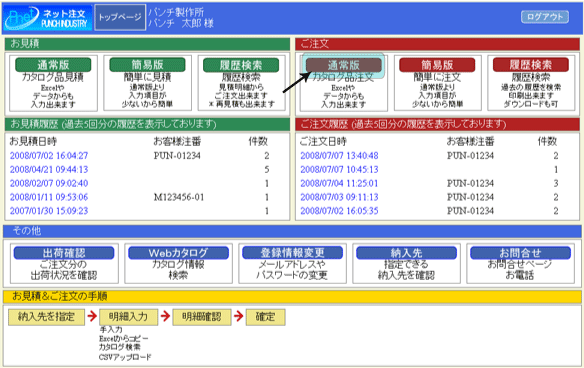Screen dimensions: 584x368
Task: Click 出荷確認 shipping status button
Action: [x=64, y=253]
